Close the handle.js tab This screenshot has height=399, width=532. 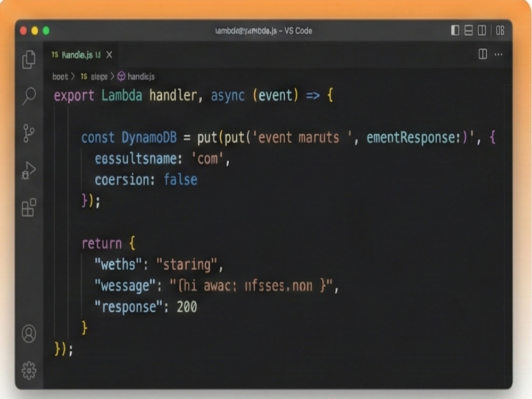110,55
